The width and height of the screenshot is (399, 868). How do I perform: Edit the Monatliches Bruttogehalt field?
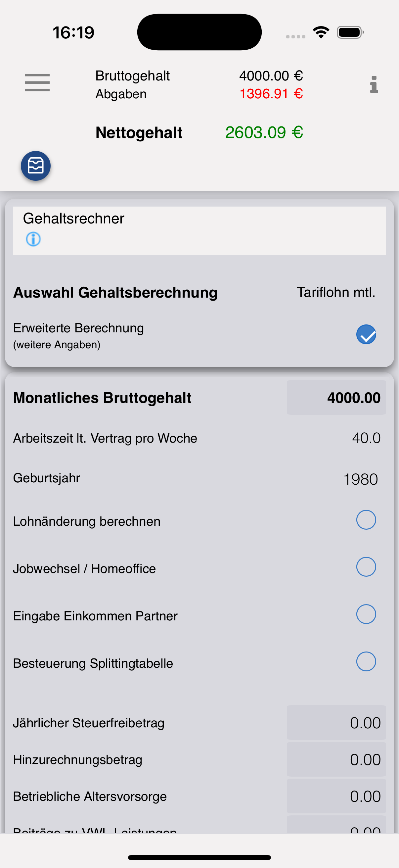(x=336, y=398)
